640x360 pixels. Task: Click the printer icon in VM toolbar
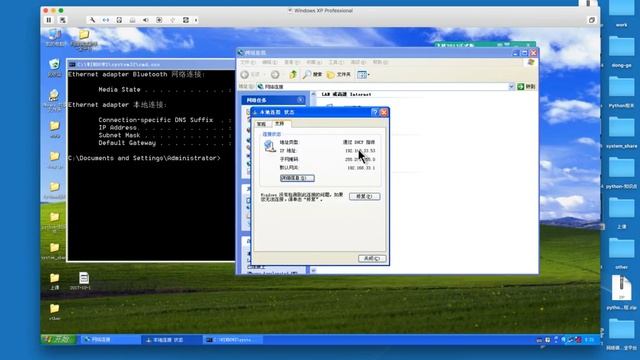[132, 20]
